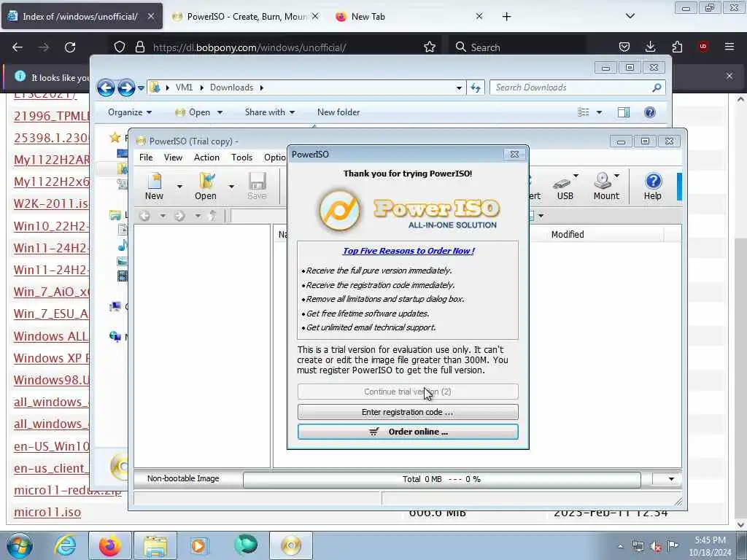Switch to the New Tab browser tab
This screenshot has width=747, height=560.
coord(409,17)
